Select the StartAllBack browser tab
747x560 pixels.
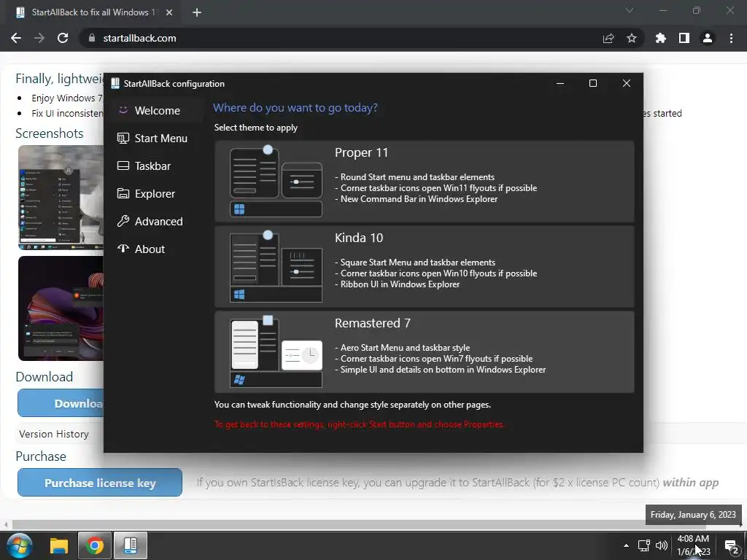coord(90,12)
